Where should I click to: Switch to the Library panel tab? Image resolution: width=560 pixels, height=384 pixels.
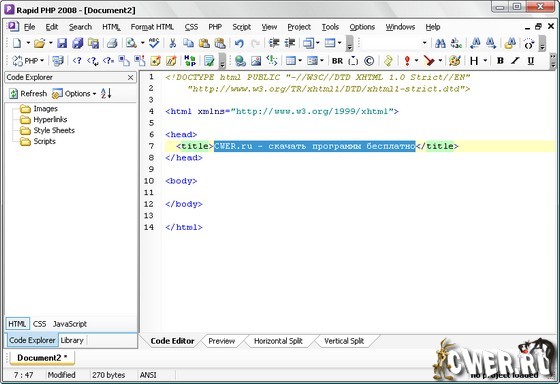(x=72, y=340)
